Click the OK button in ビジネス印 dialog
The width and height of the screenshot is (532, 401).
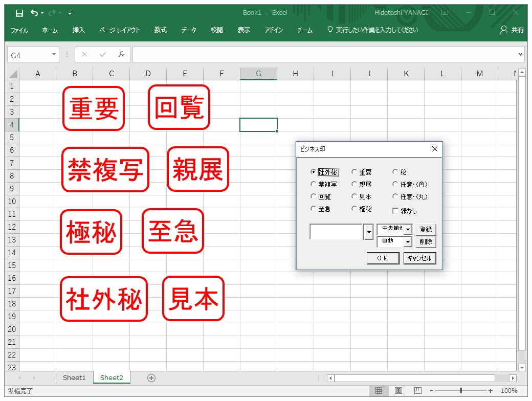(383, 258)
